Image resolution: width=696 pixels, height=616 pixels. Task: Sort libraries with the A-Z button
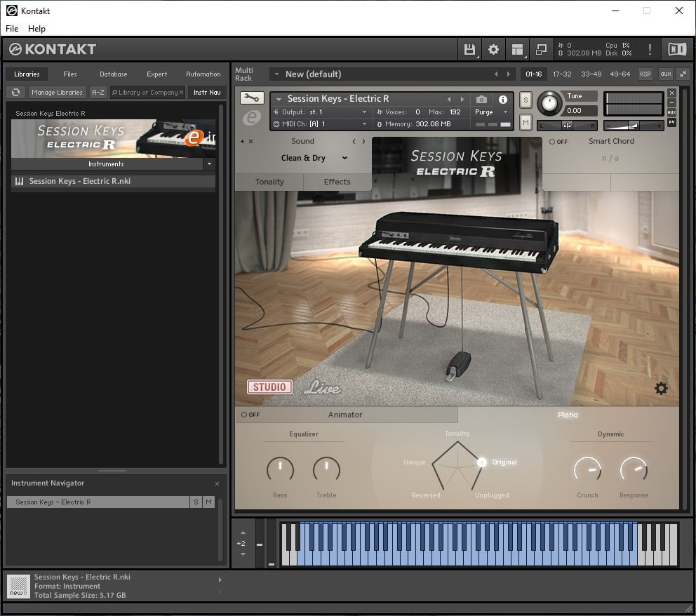[98, 93]
